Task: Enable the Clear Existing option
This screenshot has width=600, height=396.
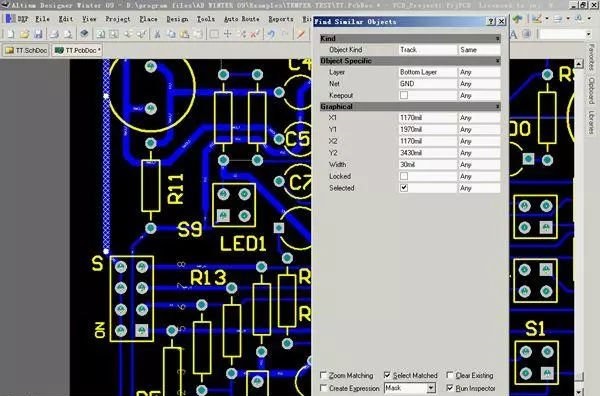Action: (x=450, y=375)
